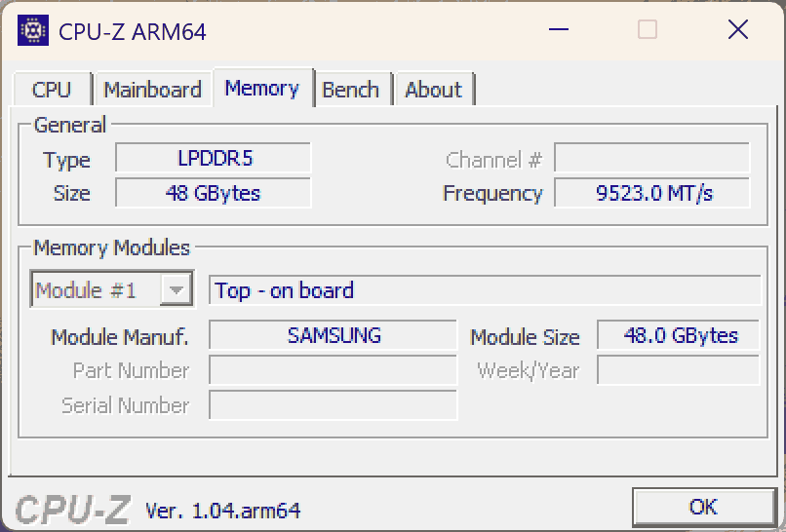Click the empty Channel # field
Viewport: 786px width, 532px height.
pyautogui.click(x=652, y=159)
